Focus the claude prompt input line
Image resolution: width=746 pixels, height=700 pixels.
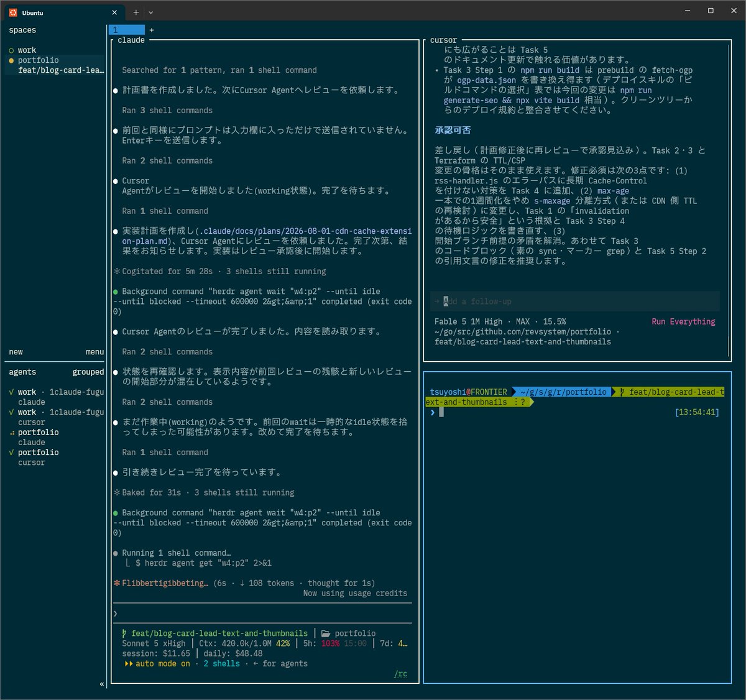tap(262, 614)
